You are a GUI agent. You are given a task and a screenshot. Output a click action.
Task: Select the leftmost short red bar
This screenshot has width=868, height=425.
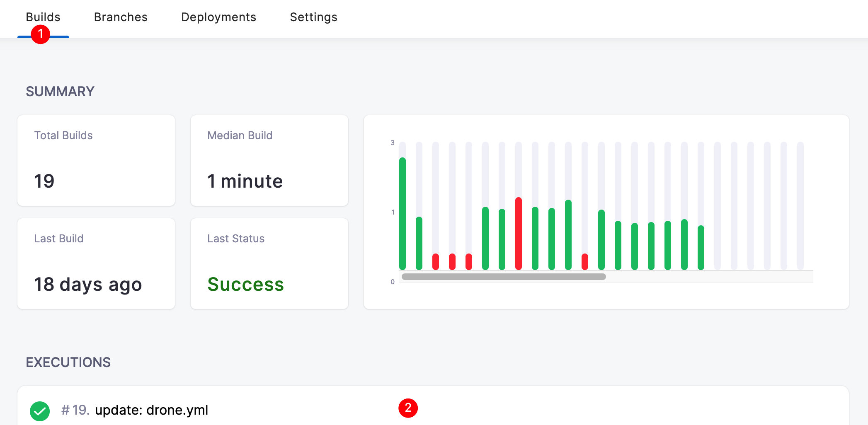click(x=436, y=262)
